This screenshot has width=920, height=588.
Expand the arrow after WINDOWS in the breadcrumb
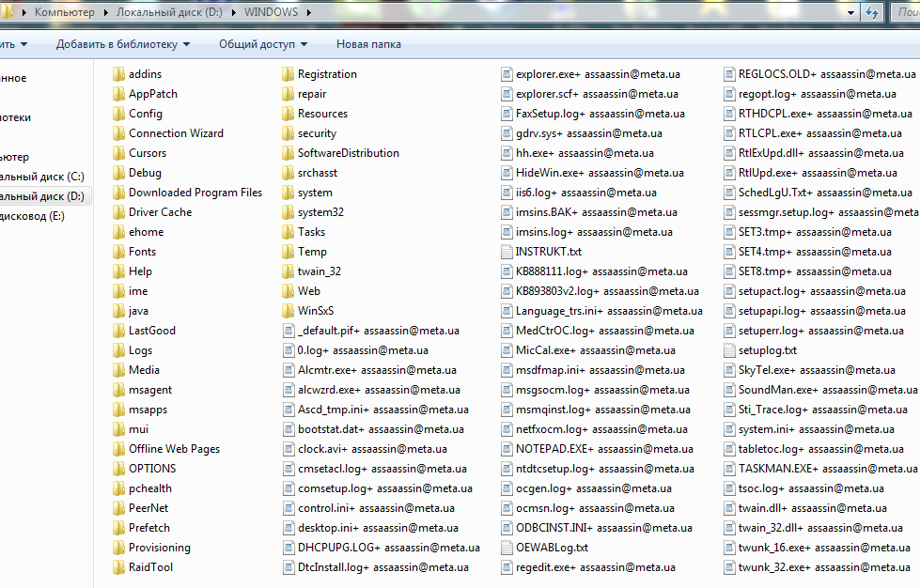pyautogui.click(x=308, y=12)
